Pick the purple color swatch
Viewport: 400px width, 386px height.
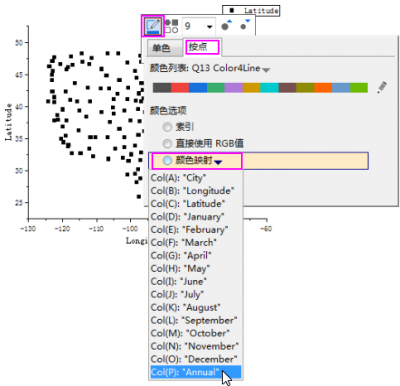pyautogui.click(x=234, y=88)
